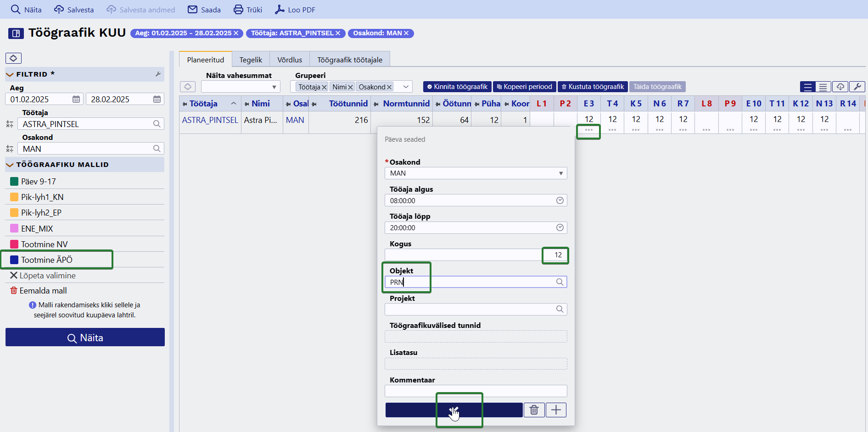Image resolution: width=868 pixels, height=432 pixels.
Task: Click the Kopeeri periood button
Action: (525, 87)
